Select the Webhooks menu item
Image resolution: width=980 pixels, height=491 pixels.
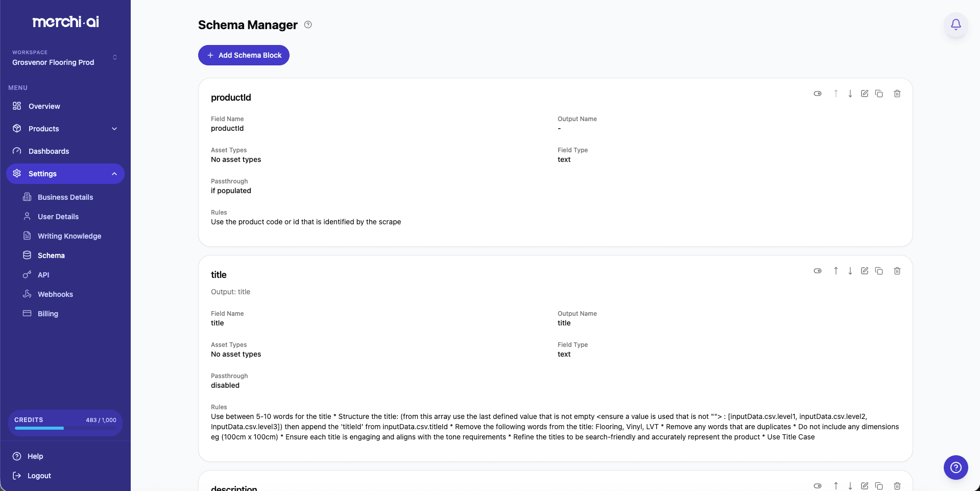(55, 294)
